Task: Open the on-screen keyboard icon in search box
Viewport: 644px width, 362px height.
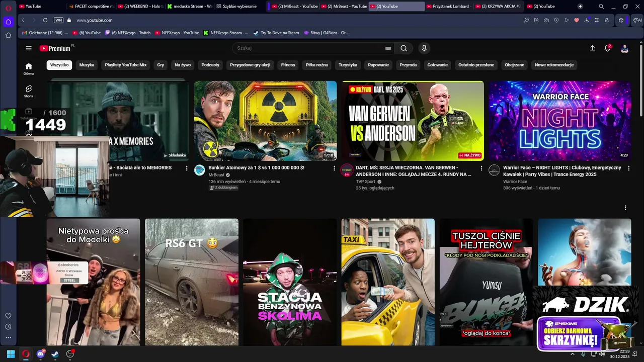Action: [388, 48]
